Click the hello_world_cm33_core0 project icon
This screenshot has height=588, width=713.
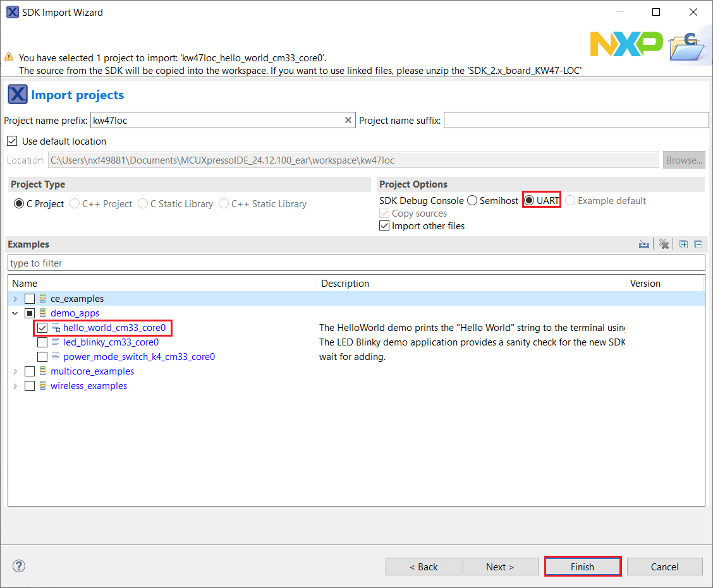pyautogui.click(x=56, y=328)
